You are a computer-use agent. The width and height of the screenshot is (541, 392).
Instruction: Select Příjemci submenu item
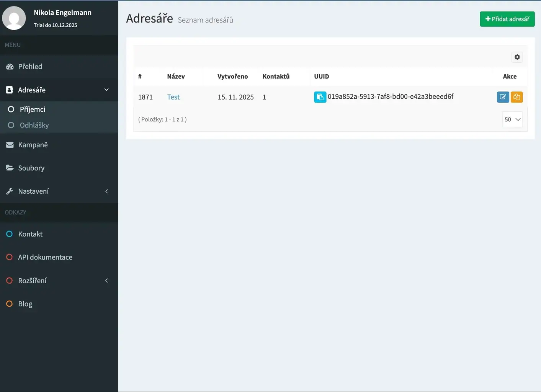click(33, 109)
